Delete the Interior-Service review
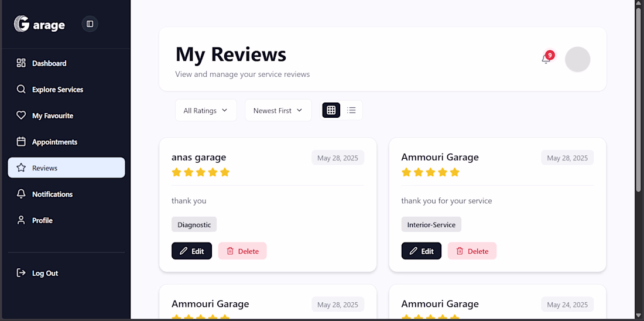The width and height of the screenshot is (644, 321). (472, 251)
